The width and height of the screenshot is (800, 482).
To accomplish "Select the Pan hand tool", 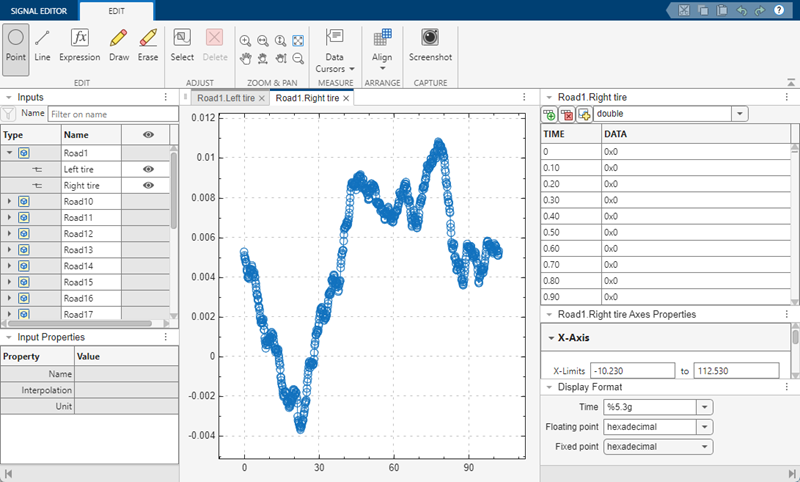I will coord(245,58).
